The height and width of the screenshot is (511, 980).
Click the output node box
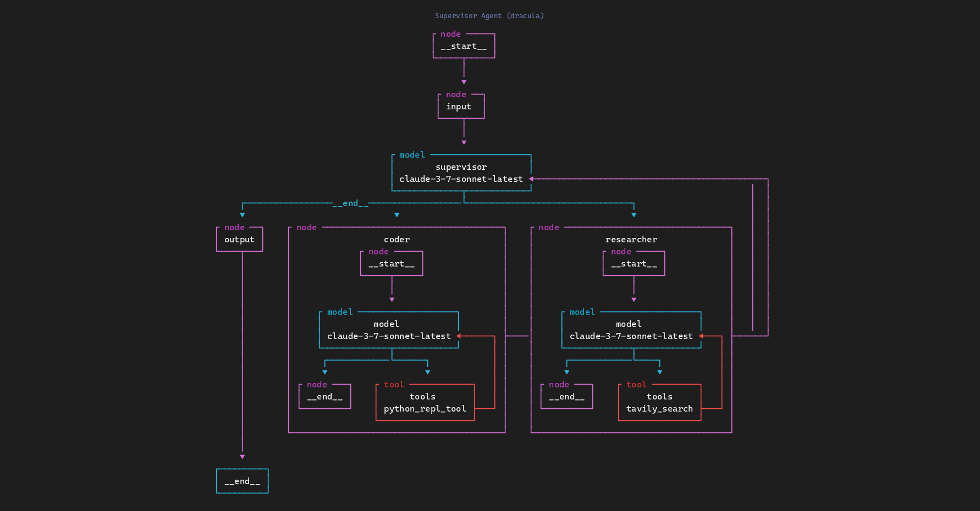239,239
